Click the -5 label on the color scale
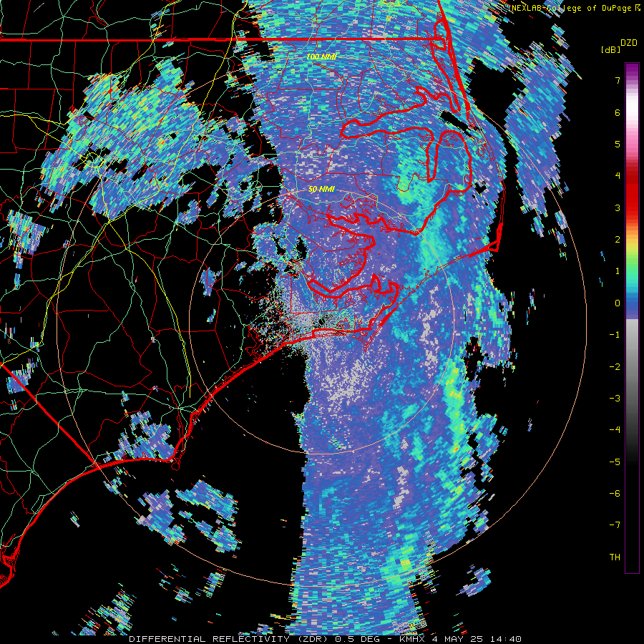644x644 pixels. point(615,462)
